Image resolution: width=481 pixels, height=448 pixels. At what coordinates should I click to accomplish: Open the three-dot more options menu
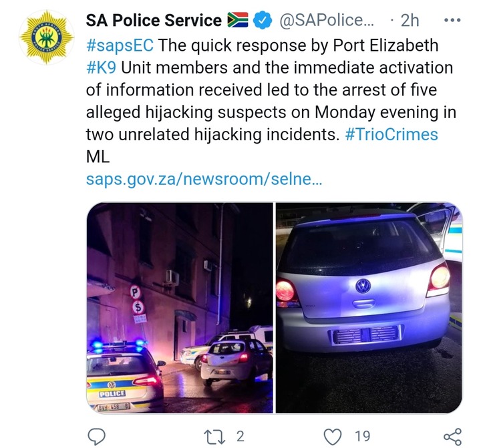click(452, 21)
